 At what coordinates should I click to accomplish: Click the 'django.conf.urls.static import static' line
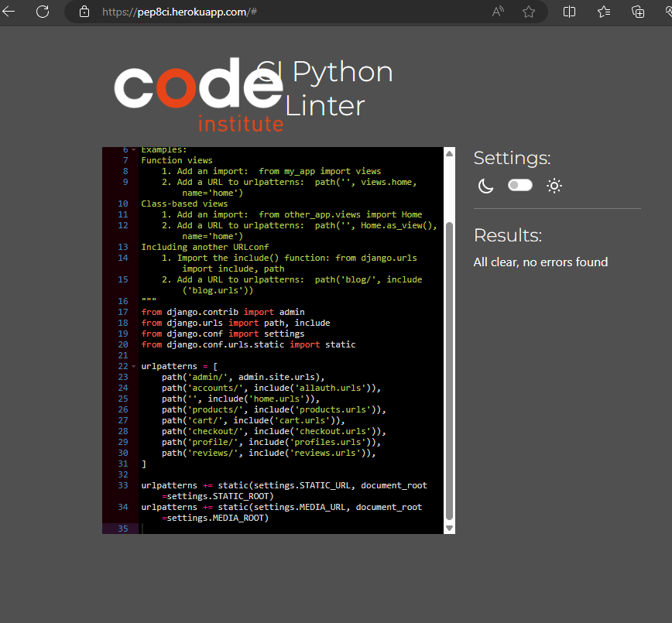(x=249, y=344)
